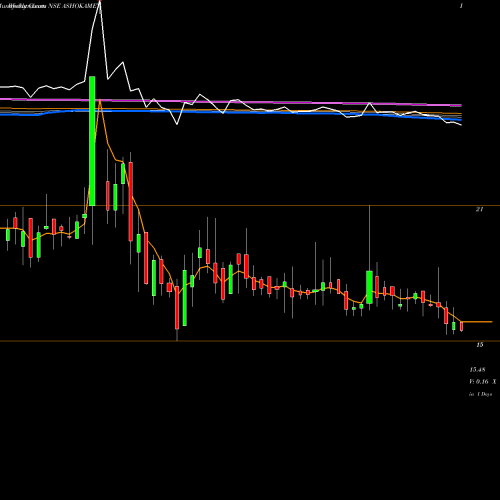Screen dimensions: 500x500
Task: Click the tallest green candlestick
Action: (92, 141)
